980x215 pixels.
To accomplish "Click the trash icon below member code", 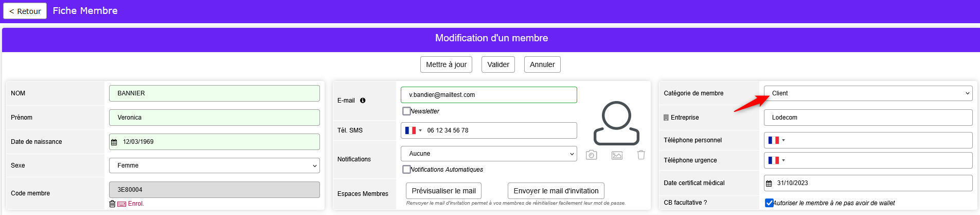I will [112, 204].
